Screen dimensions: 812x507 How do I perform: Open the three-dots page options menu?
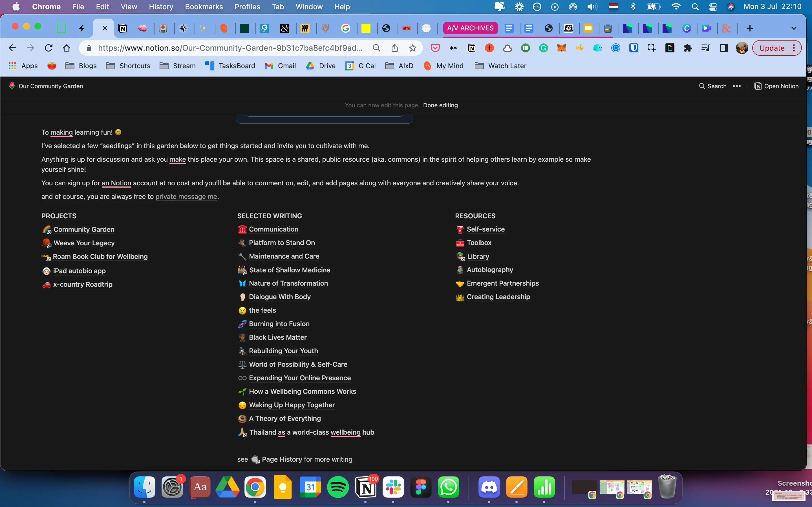(737, 86)
